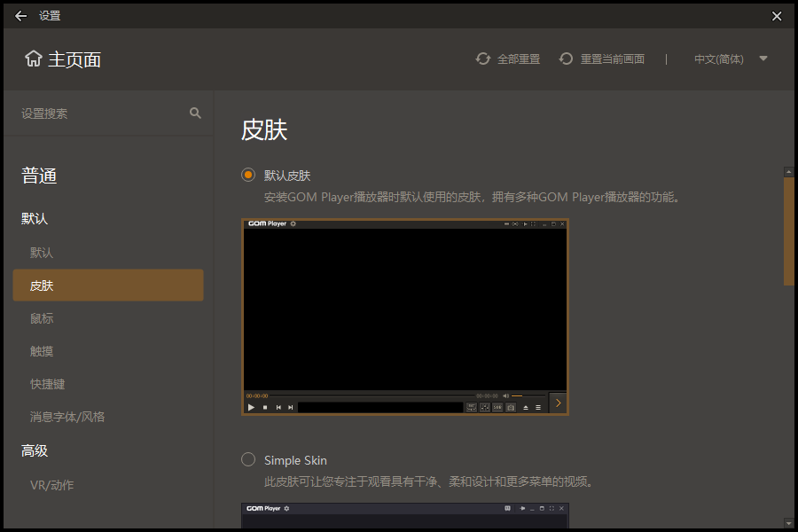Image resolution: width=798 pixels, height=532 pixels.
Task: Click the GOM Player settings gear in preview
Action: pos(293,224)
